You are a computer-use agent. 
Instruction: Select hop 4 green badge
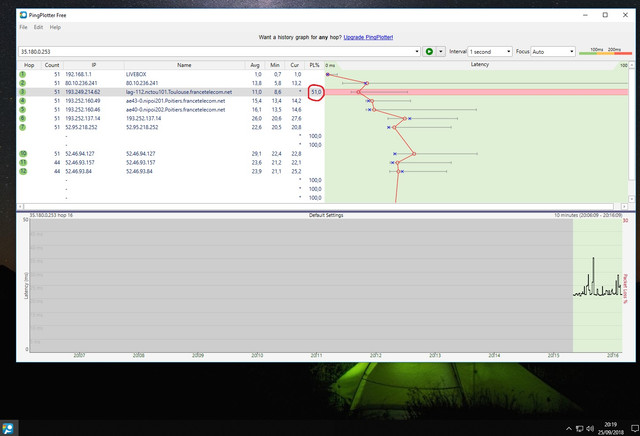coord(22,100)
